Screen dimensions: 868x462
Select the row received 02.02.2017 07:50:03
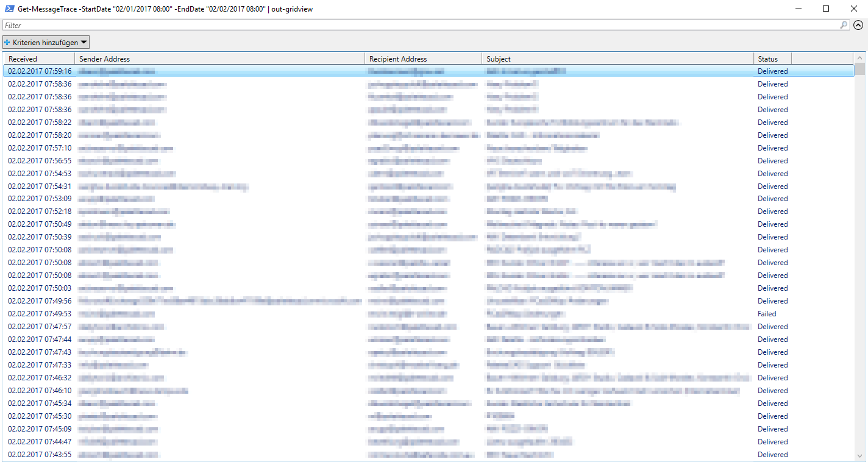[429, 288]
